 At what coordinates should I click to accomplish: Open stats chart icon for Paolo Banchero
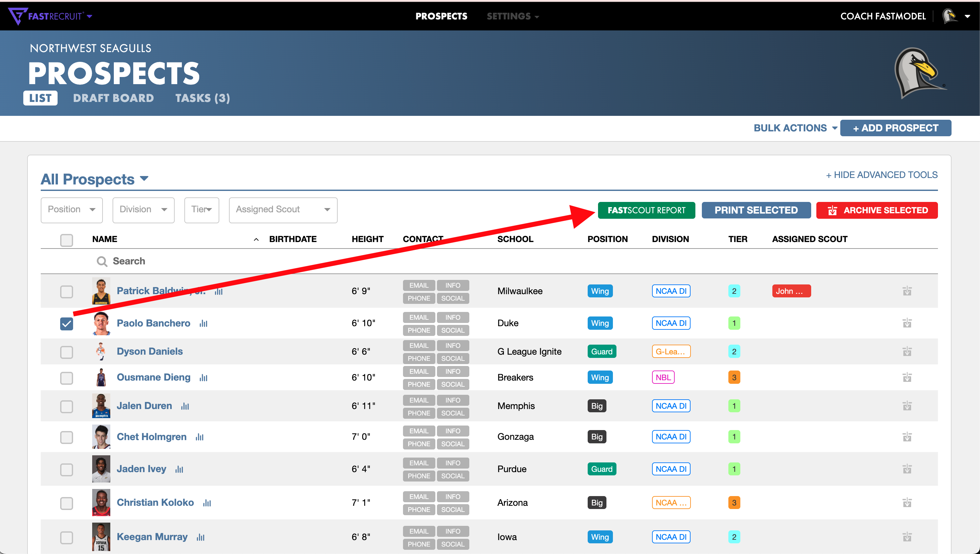pyautogui.click(x=203, y=323)
